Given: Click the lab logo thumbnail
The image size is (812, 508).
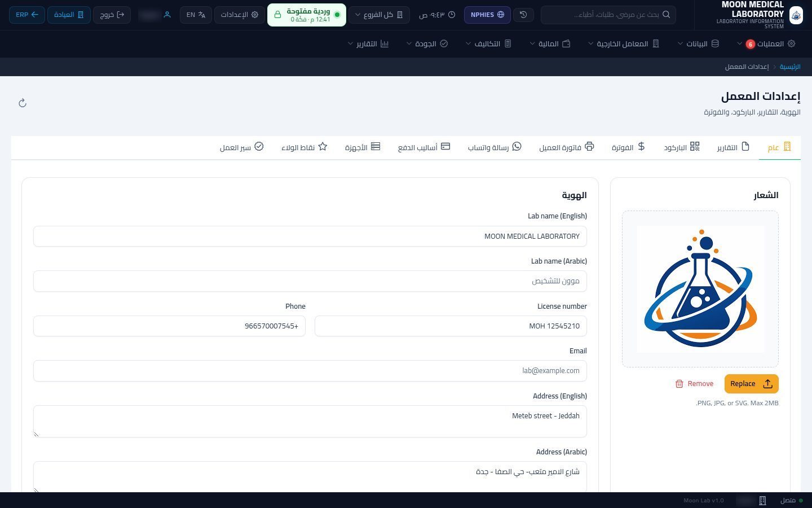Looking at the screenshot, I should (700, 289).
